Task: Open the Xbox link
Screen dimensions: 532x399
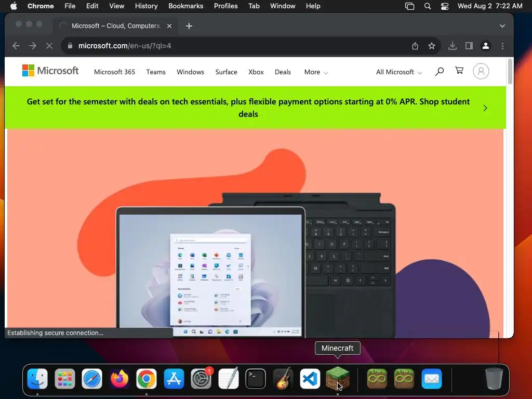Action: pyautogui.click(x=256, y=72)
